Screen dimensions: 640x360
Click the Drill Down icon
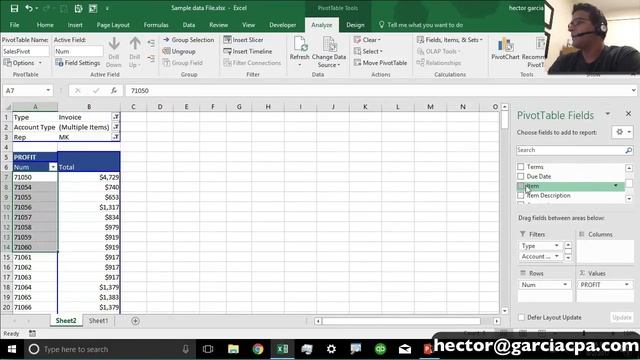coord(114,52)
